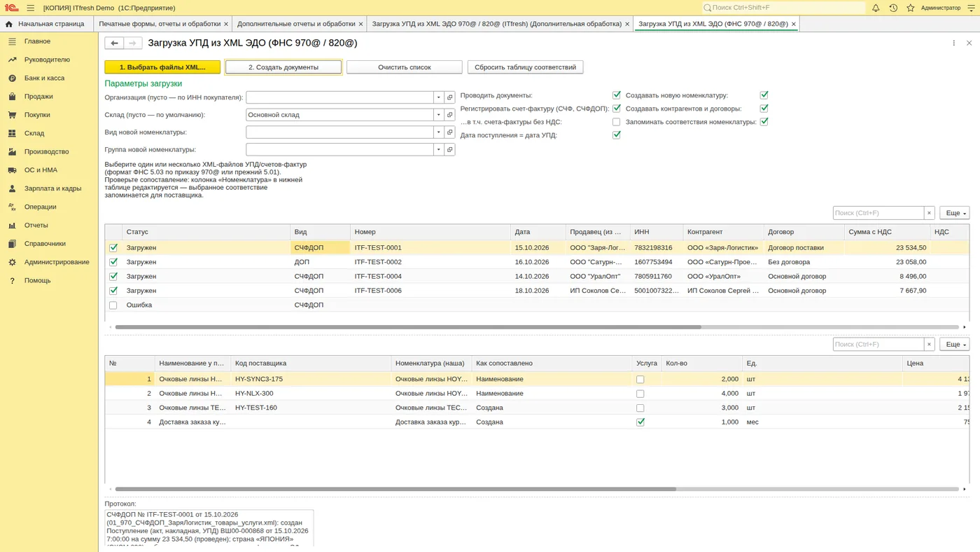
Task: Toggle Проводить документы checkbox
Action: click(x=617, y=95)
